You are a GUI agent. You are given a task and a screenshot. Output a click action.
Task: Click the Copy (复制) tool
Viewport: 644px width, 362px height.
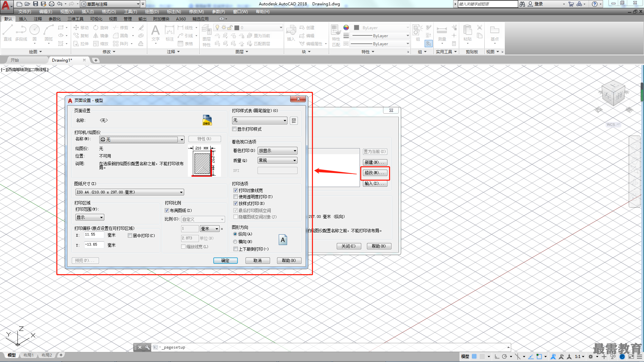pos(81,36)
